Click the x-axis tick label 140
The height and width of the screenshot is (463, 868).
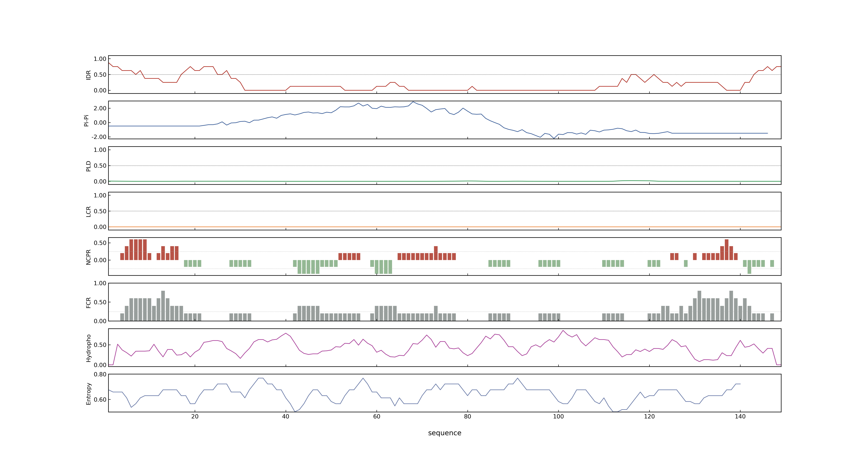click(x=740, y=416)
